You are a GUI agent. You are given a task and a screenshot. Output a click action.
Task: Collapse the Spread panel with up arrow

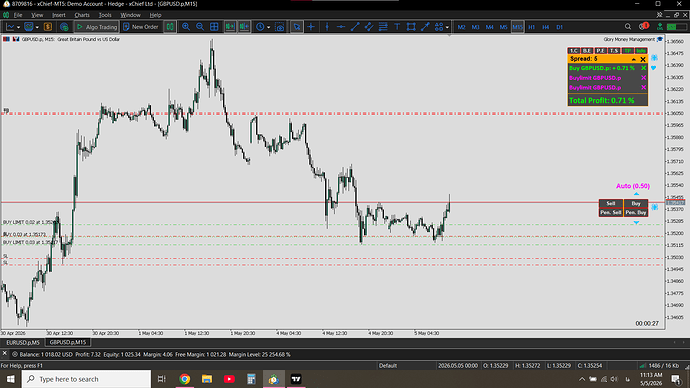(634, 59)
